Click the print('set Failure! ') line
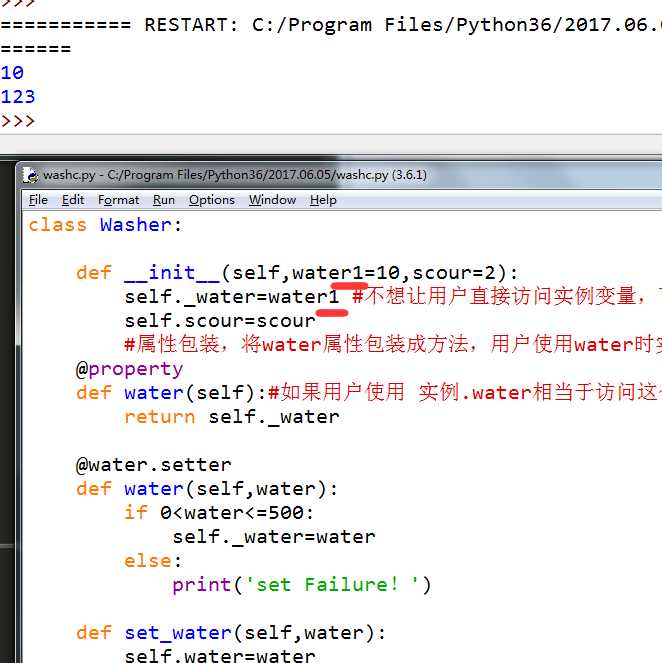This screenshot has height=663, width=662. 302,585
